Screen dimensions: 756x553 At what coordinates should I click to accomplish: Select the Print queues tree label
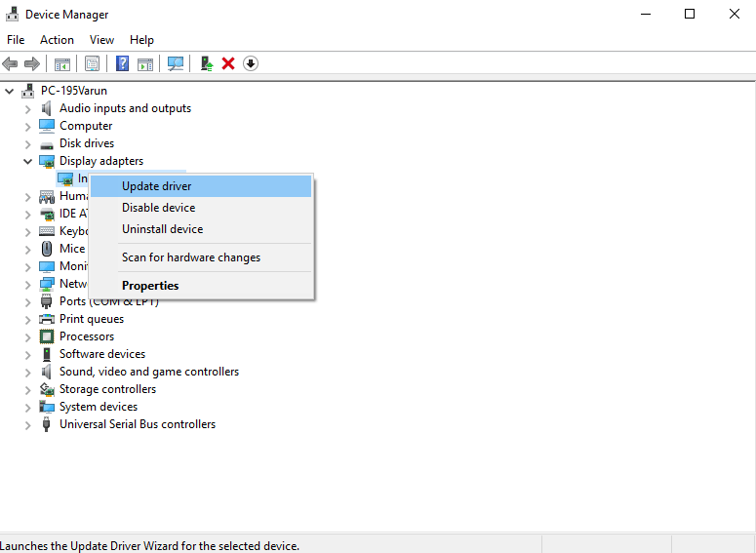(92, 319)
